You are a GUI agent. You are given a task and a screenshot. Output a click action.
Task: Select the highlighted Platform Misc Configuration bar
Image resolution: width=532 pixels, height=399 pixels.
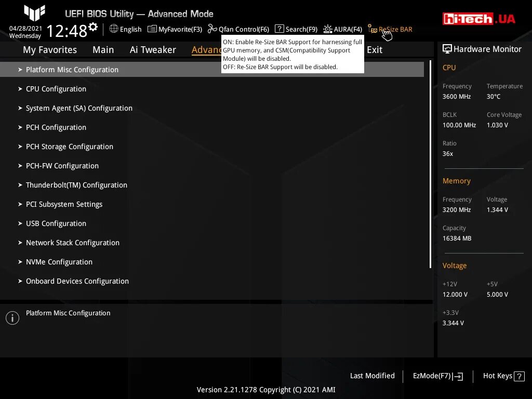pyautogui.click(x=72, y=69)
